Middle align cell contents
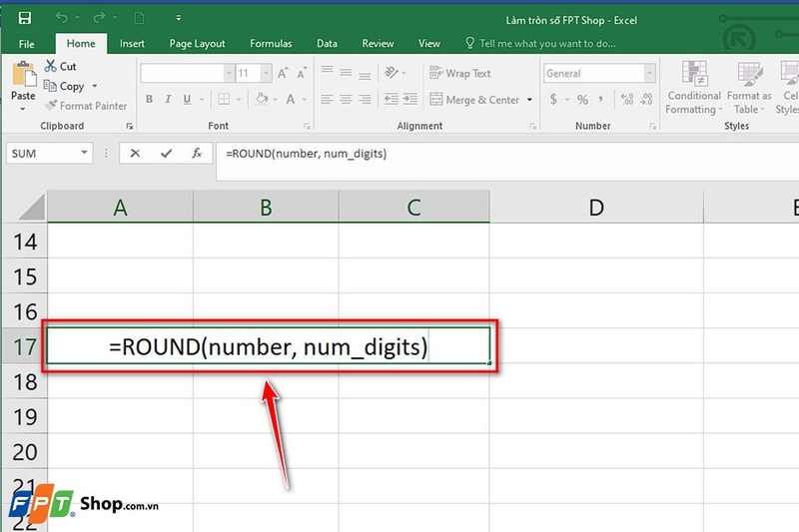The width and height of the screenshot is (799, 532). pyautogui.click(x=346, y=72)
